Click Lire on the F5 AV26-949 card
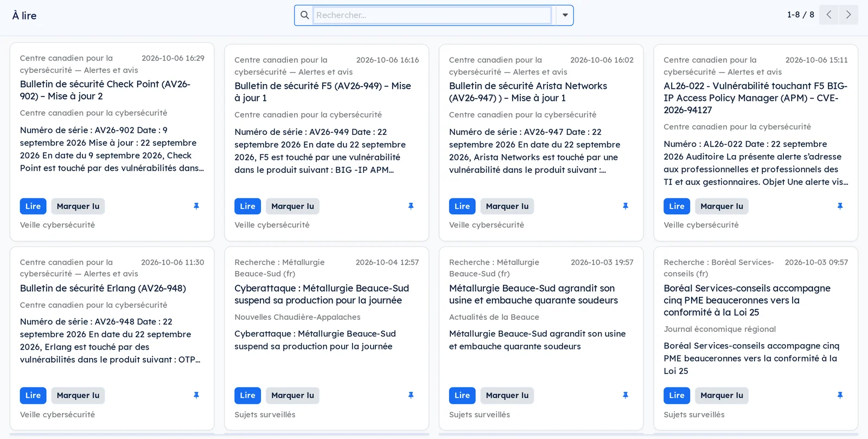 tap(247, 206)
